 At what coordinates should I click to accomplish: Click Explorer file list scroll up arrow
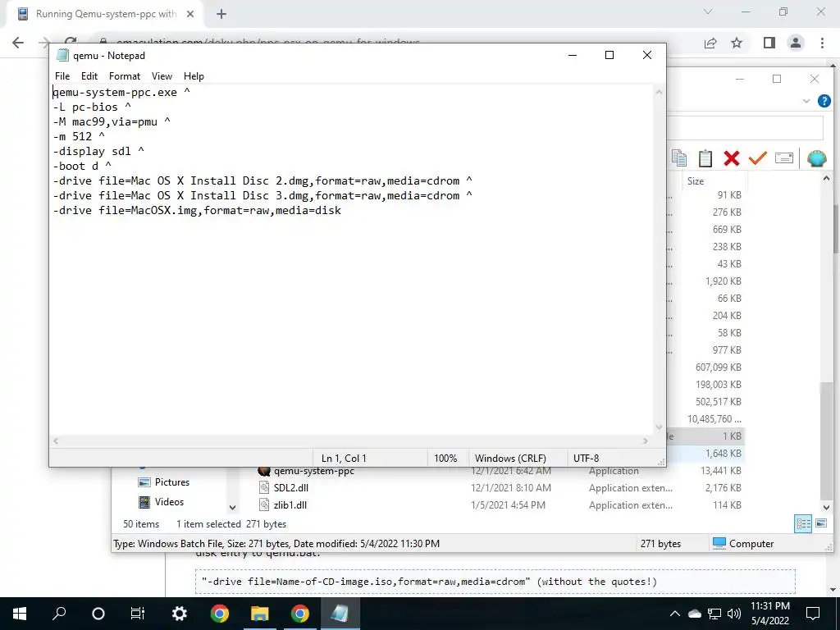click(x=826, y=178)
